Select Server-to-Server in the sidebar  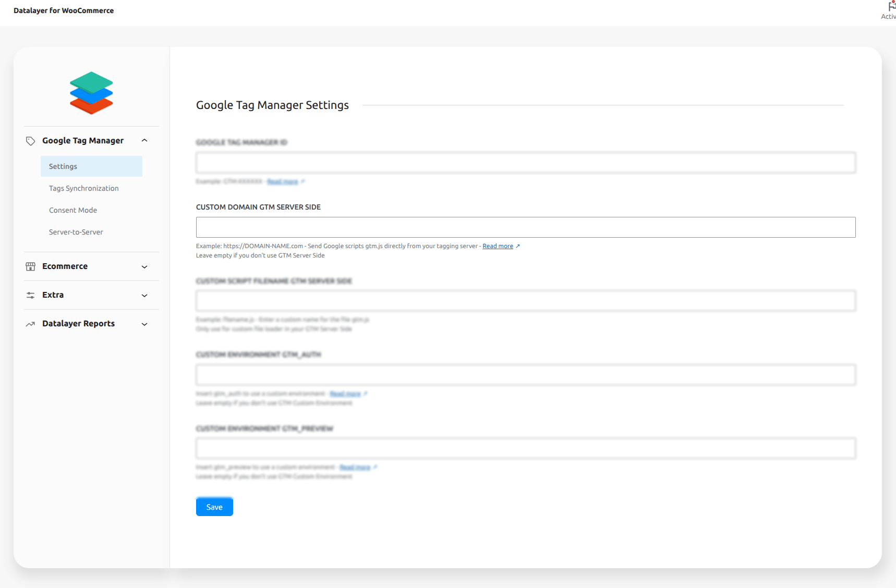click(76, 232)
